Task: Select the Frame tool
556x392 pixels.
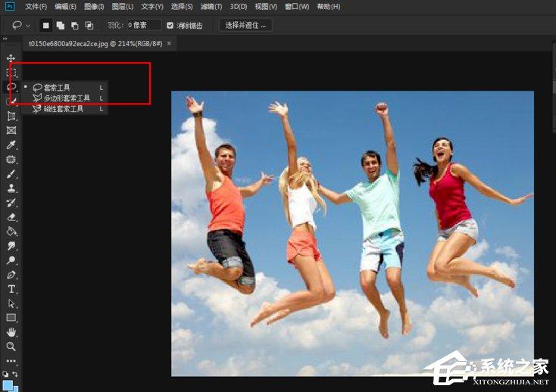Action: click(x=11, y=131)
